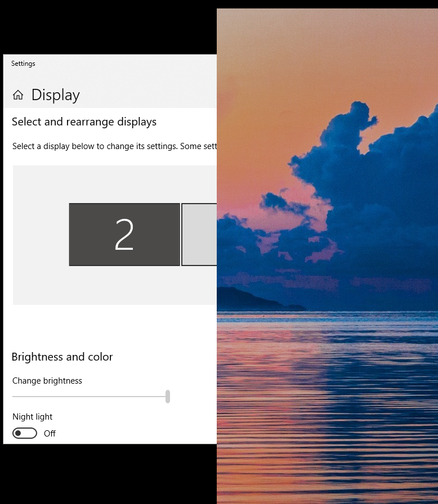This screenshot has width=438, height=504.
Task: Click the "Brightness and color" heading
Action: [62, 357]
